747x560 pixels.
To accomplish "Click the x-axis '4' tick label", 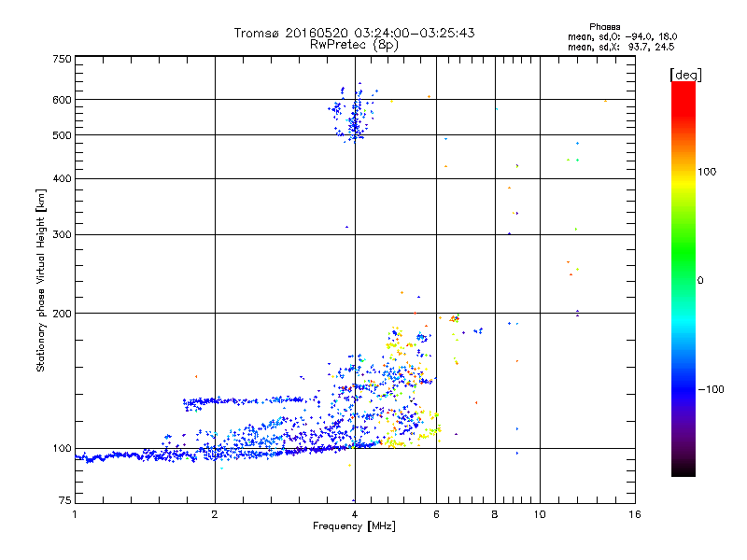I will (355, 514).
